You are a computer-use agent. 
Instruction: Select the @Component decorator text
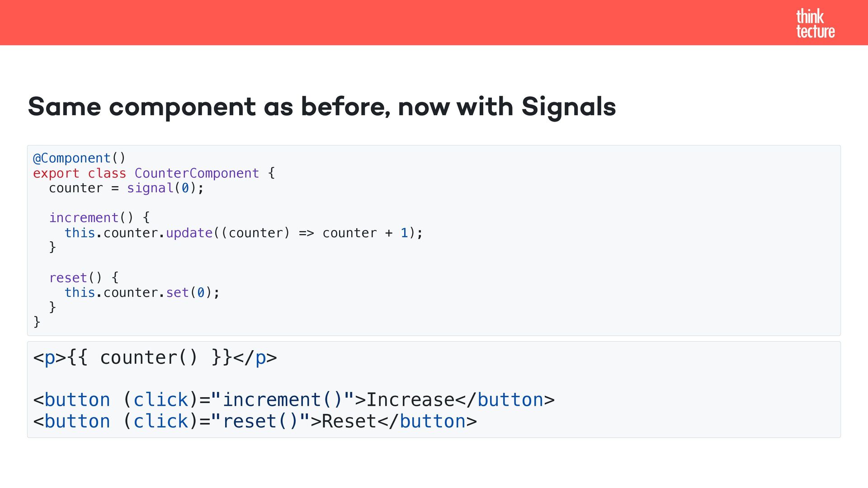point(72,158)
